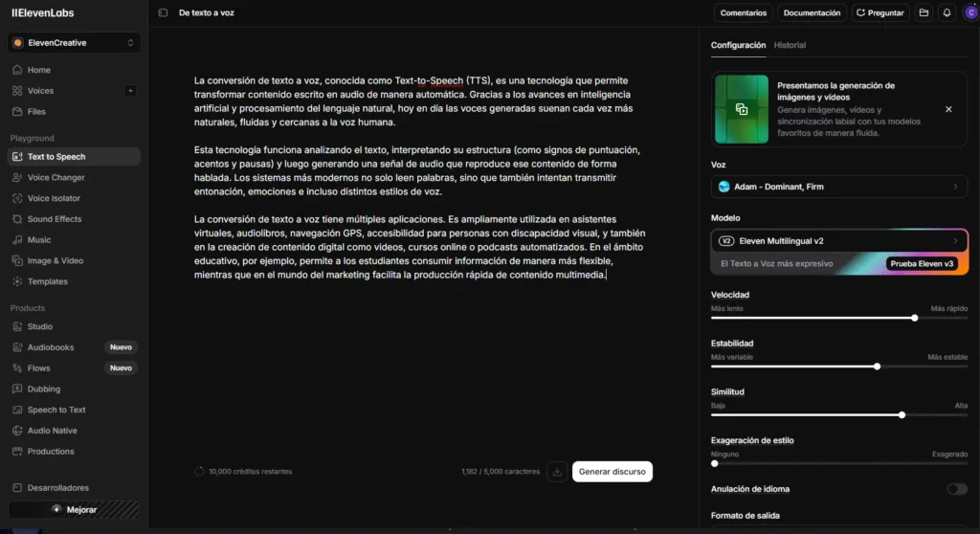Open the Audiobooks icon

[x=17, y=347]
